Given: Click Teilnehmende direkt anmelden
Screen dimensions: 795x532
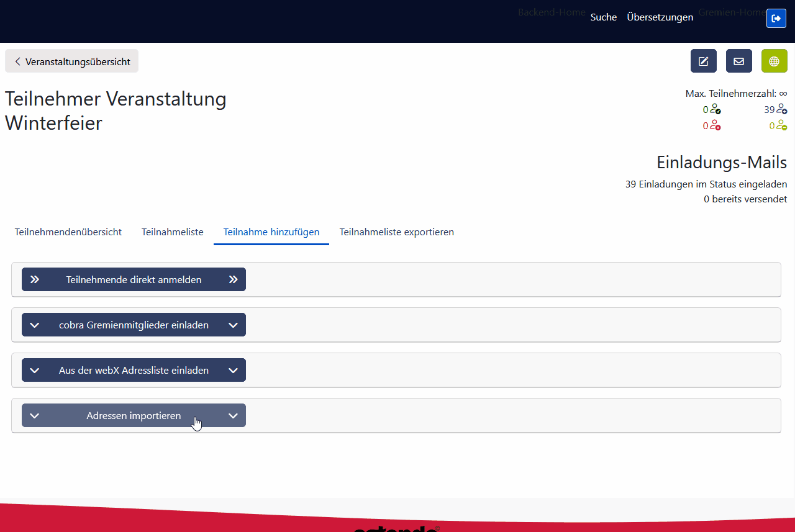Looking at the screenshot, I should click(x=134, y=279).
